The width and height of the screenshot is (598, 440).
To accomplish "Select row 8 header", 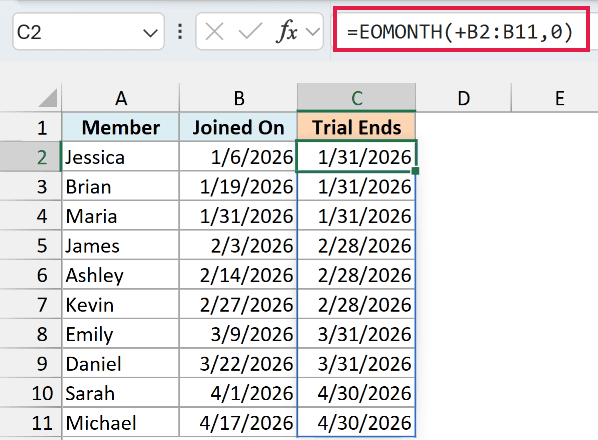I will pyautogui.click(x=31, y=334).
